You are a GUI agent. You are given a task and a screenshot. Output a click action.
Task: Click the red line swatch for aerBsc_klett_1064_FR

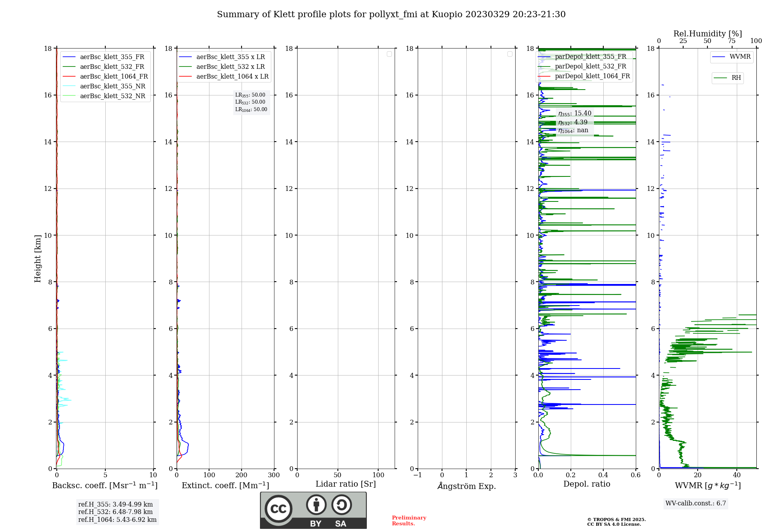[x=69, y=77]
